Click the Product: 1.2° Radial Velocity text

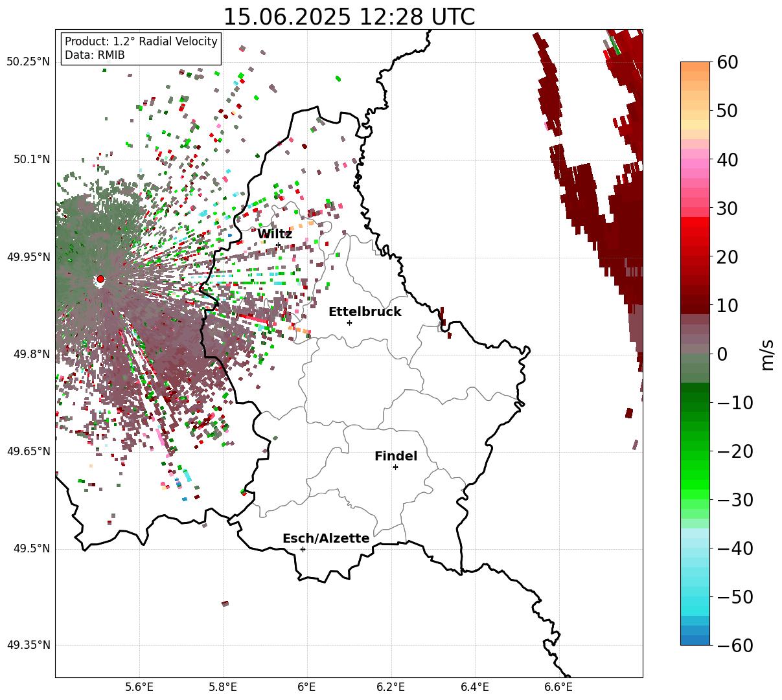tap(141, 41)
